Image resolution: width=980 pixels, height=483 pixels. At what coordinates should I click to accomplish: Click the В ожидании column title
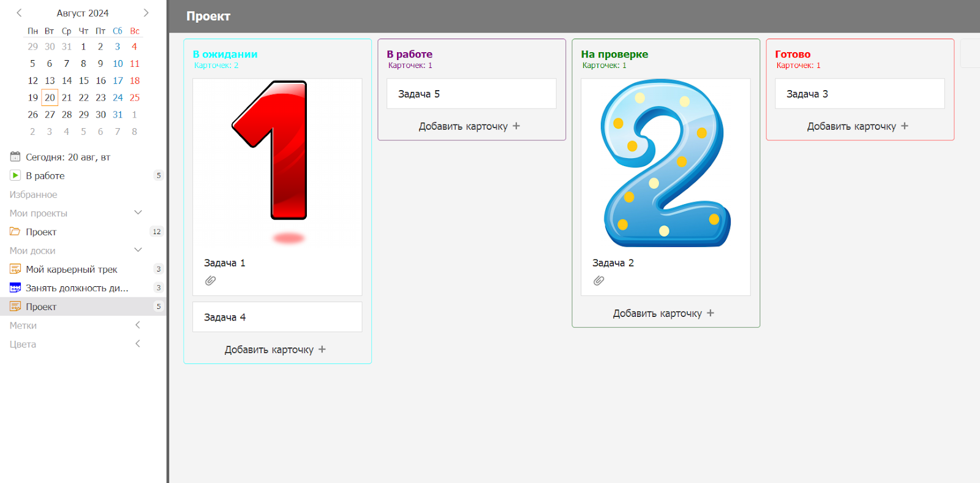pos(225,54)
